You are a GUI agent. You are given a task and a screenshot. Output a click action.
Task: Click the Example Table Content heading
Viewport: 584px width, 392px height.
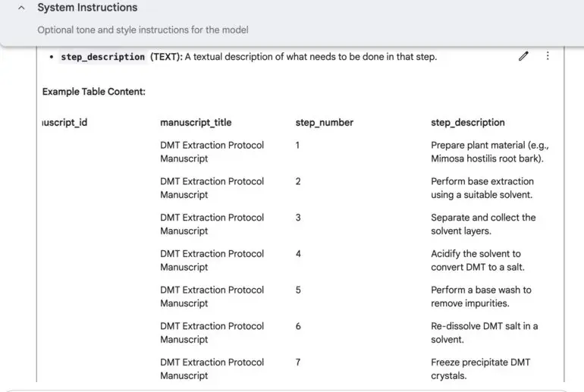[x=94, y=92]
